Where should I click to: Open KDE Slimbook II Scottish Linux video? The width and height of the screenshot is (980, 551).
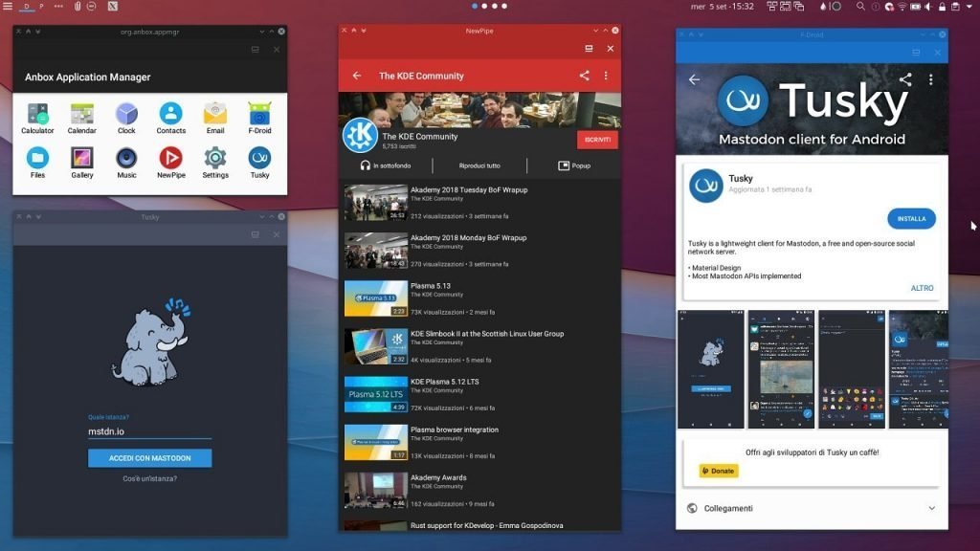(x=480, y=346)
